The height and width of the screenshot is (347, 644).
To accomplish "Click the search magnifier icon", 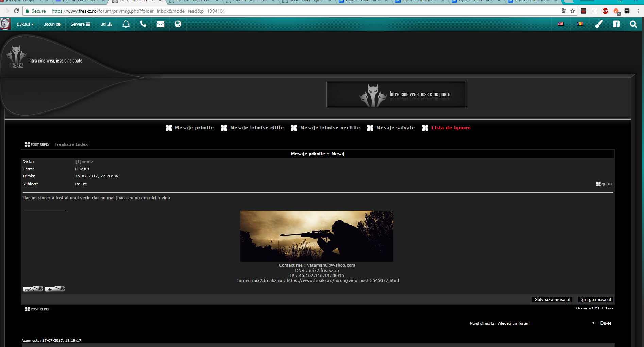I will (x=633, y=24).
